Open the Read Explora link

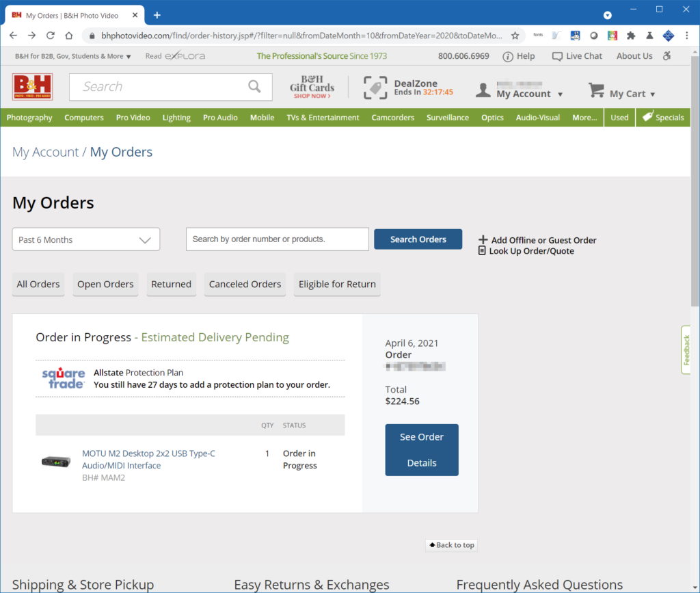pos(175,56)
